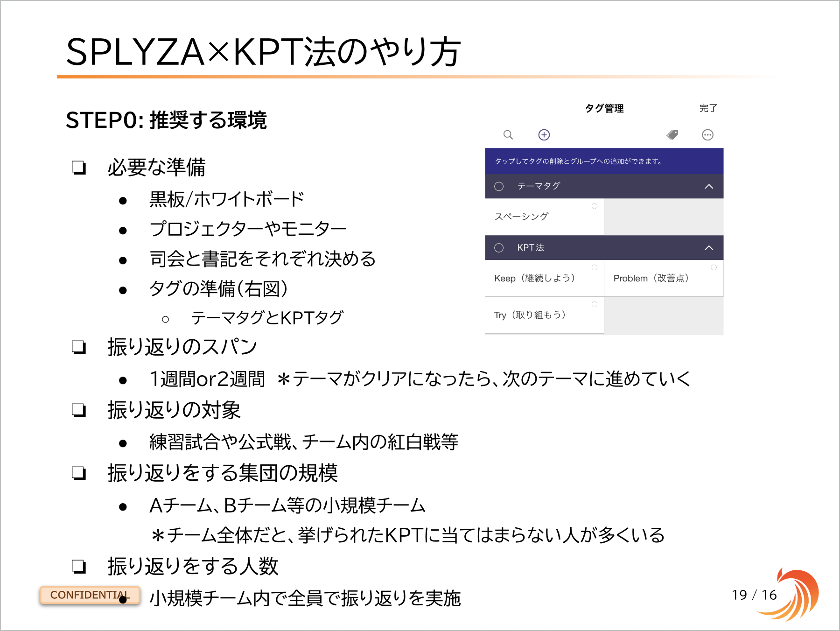The width and height of the screenshot is (840, 631).
Task: Collapse the KPT法 group chevron
Action: (x=709, y=248)
